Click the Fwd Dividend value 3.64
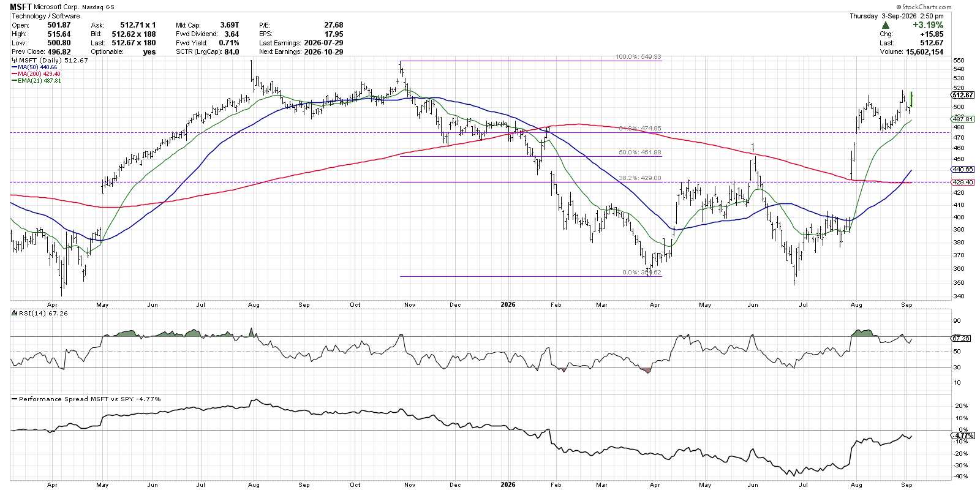This screenshot has width=980, height=490. (232, 34)
